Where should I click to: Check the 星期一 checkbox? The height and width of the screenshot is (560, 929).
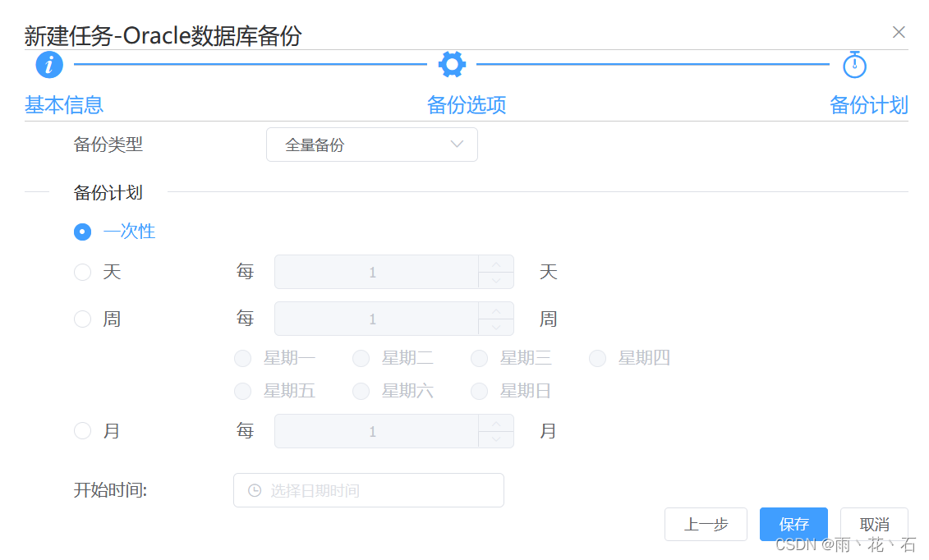pyautogui.click(x=243, y=358)
